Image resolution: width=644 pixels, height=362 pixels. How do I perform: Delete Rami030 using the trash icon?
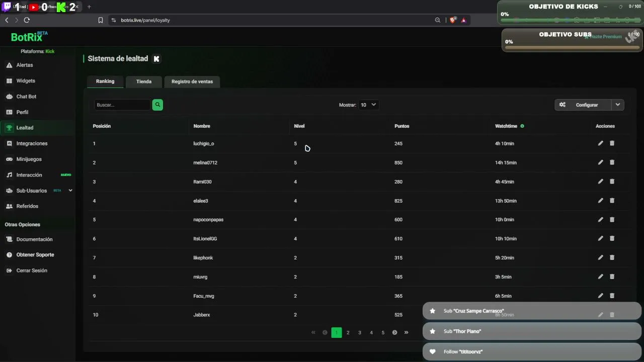click(612, 182)
